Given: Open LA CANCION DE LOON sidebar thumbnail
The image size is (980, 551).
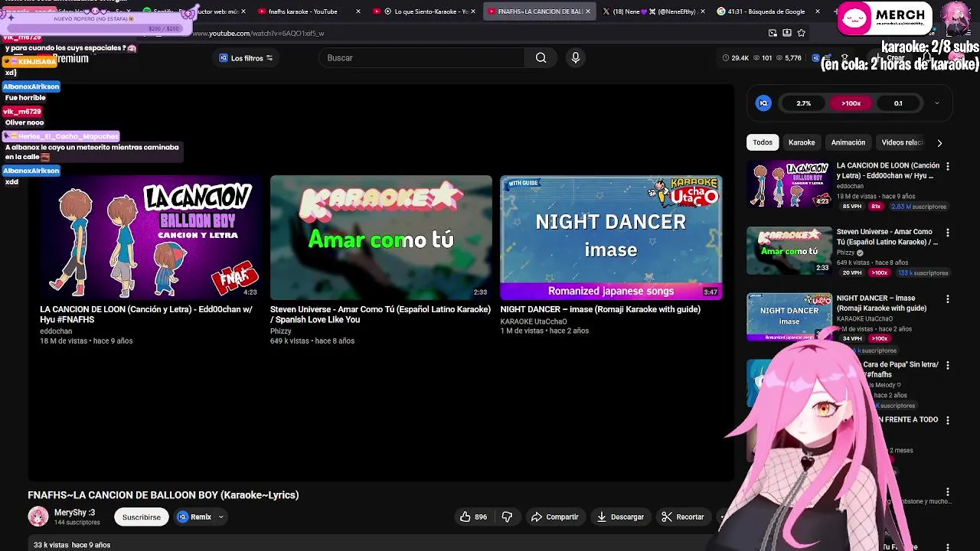Looking at the screenshot, I should tap(789, 184).
